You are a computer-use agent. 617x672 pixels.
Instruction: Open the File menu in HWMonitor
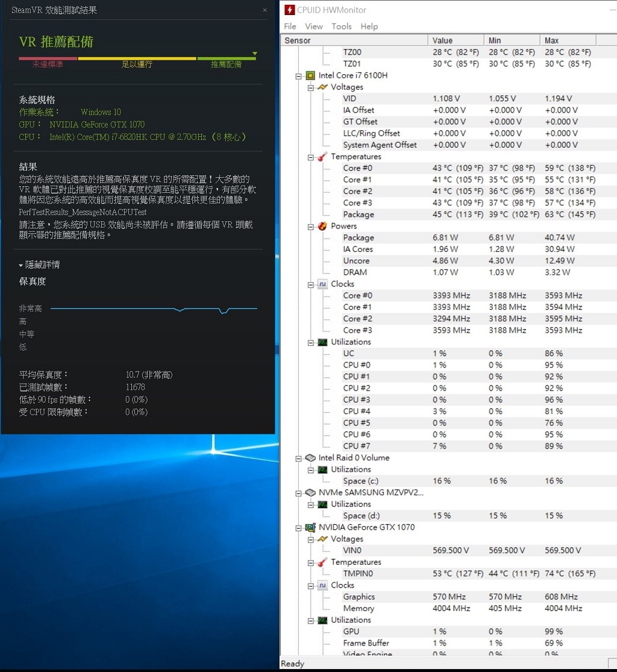pyautogui.click(x=290, y=27)
